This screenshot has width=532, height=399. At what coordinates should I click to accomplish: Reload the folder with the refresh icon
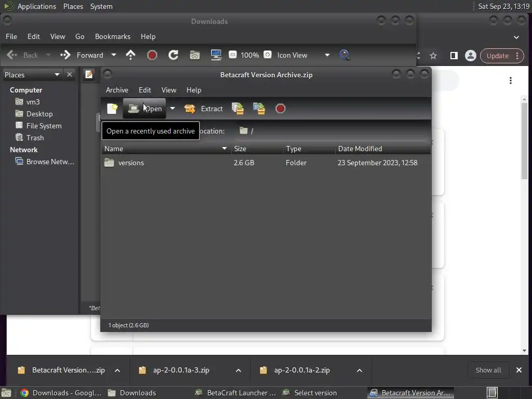point(174,55)
